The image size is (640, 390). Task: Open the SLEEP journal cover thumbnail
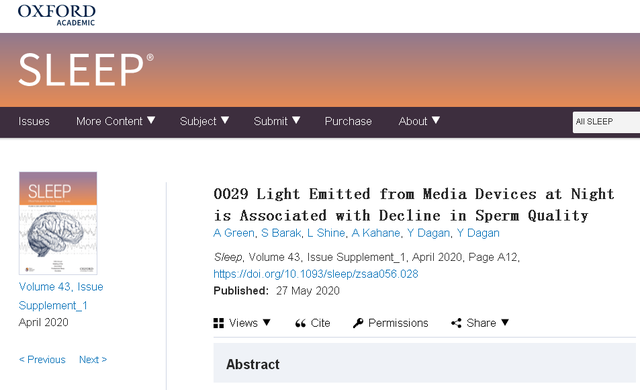click(x=58, y=223)
